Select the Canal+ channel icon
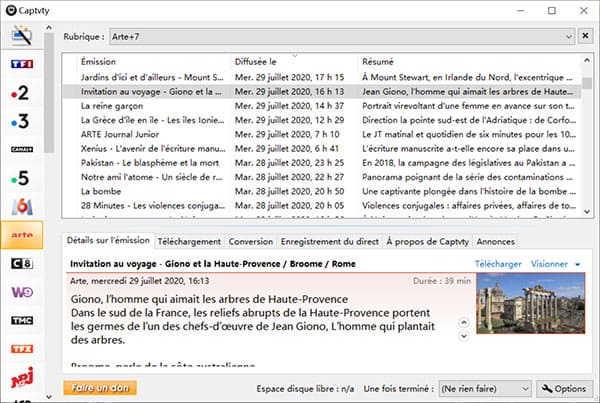The height and width of the screenshot is (403, 600). (22, 149)
